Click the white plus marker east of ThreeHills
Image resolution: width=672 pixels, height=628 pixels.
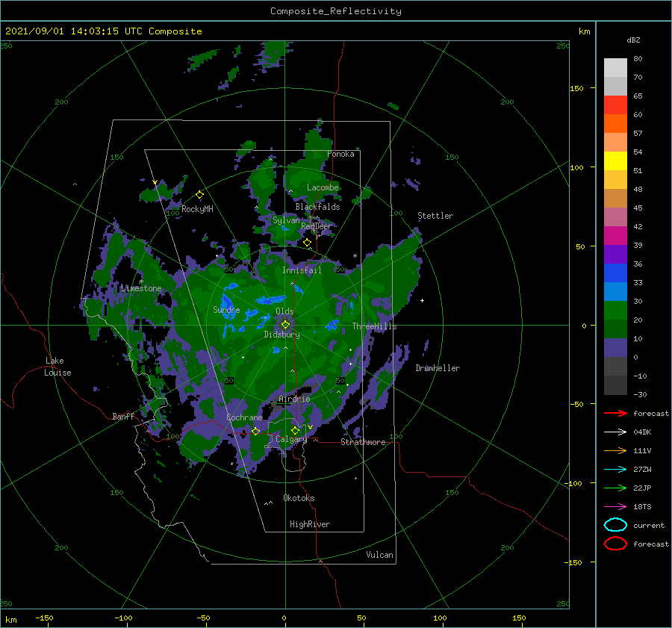tap(422, 300)
